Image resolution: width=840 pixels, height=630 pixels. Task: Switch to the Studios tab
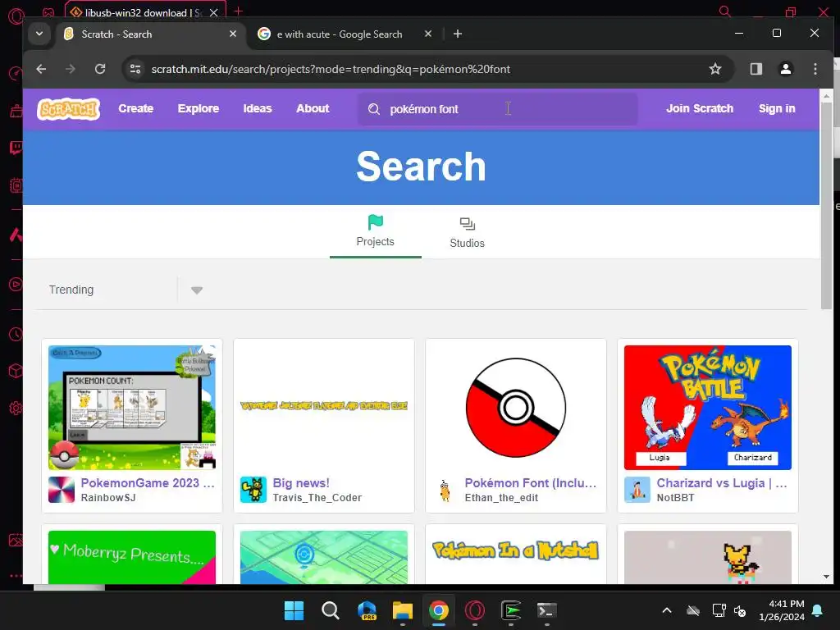(467, 232)
